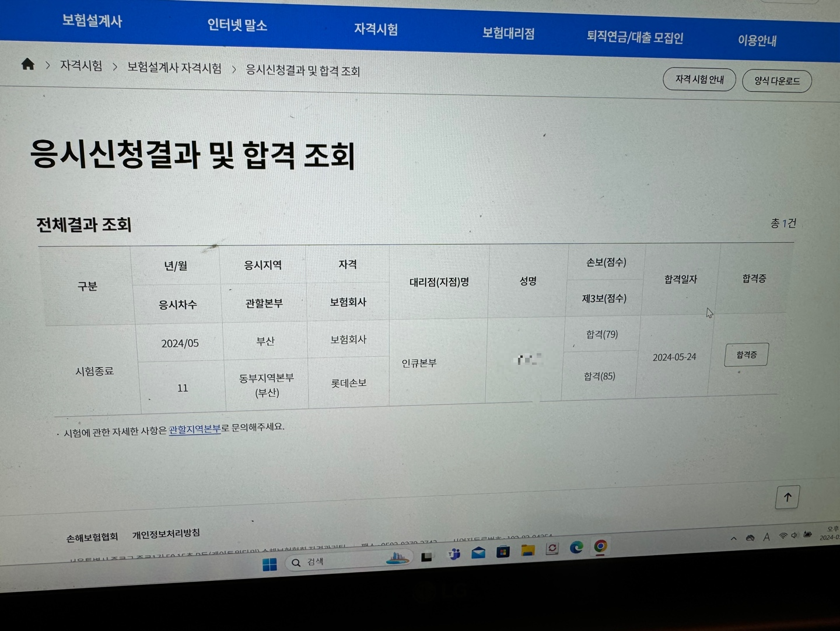Follow the 관할지역본부 hyperlink
Viewport: 840px width, 631px height.
click(x=195, y=429)
